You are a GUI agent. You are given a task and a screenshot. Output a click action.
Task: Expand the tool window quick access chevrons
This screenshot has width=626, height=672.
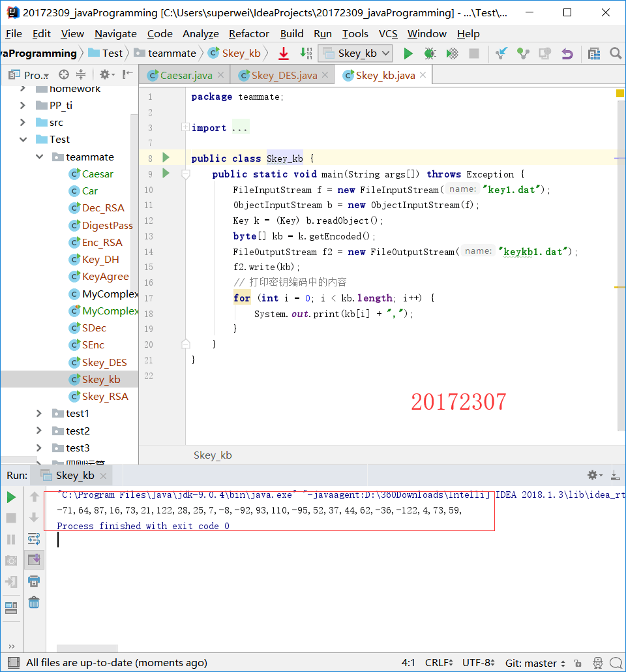[x=12, y=647]
